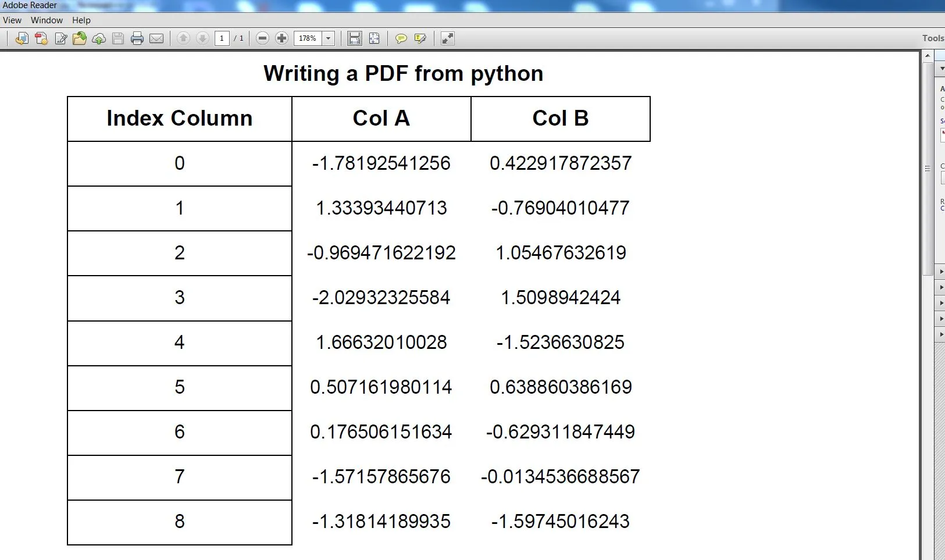945x560 pixels.
Task: Click the Open file folder icon
Action: pyautogui.click(x=80, y=38)
